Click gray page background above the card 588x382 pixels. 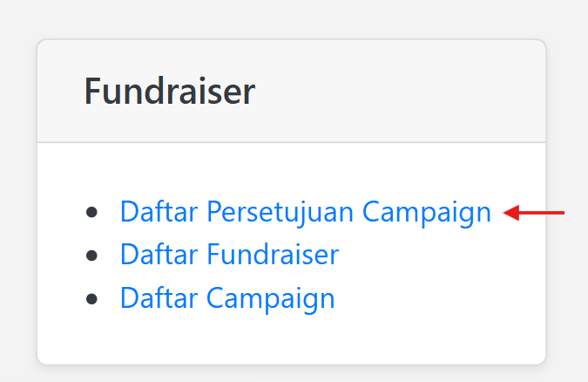click(x=291, y=17)
